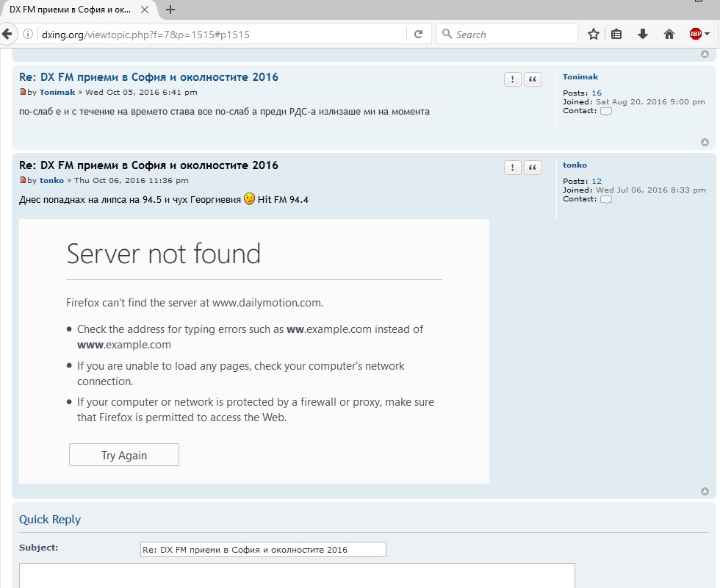Open Tonimak's contact speech bubble icon
This screenshot has width=720, height=588.
point(606,112)
